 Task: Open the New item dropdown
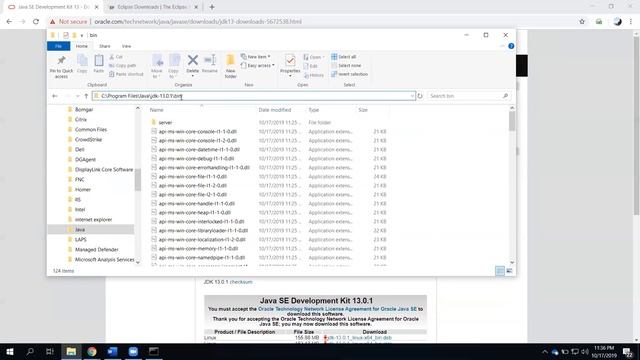coord(256,57)
